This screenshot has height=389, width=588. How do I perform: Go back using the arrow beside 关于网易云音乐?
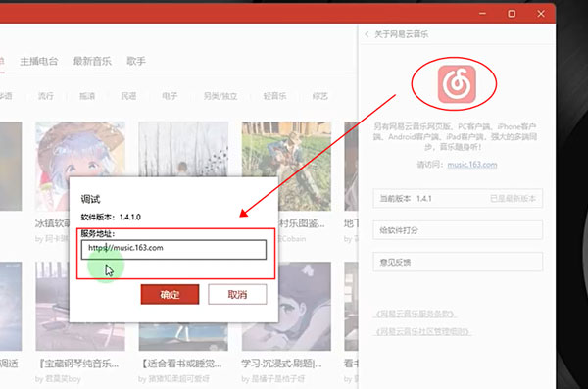[367, 34]
